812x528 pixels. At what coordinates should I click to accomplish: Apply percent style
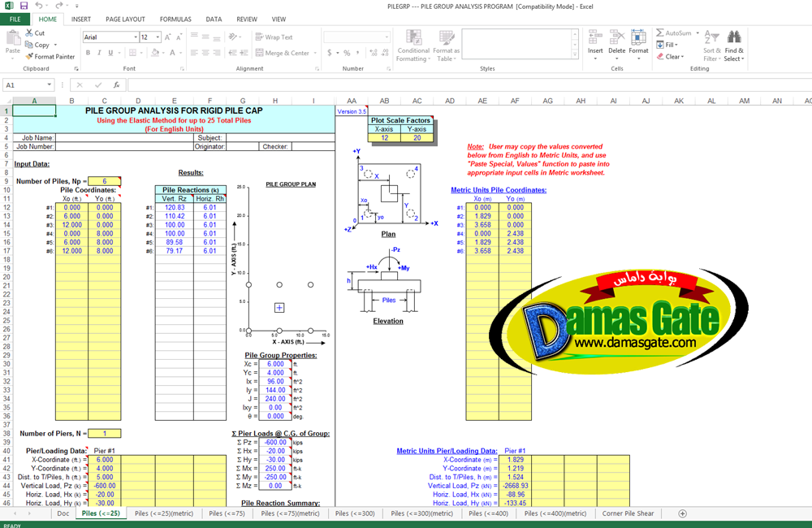pyautogui.click(x=347, y=53)
